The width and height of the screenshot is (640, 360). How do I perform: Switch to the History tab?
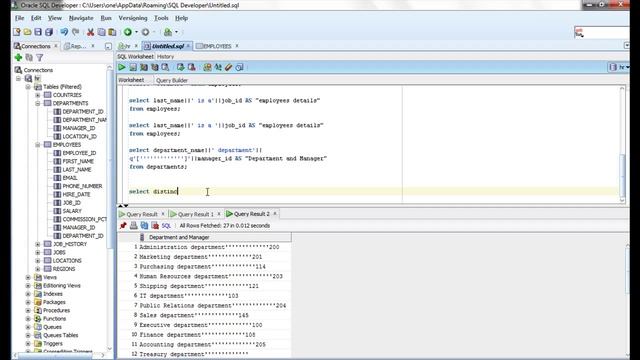coord(165,57)
